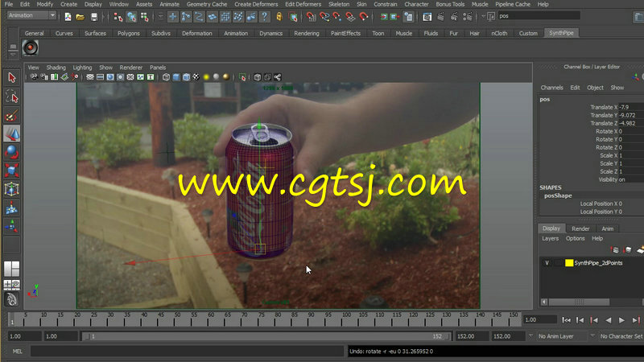Enable select by component type mode
This screenshot has width=644, height=362.
(145, 17)
